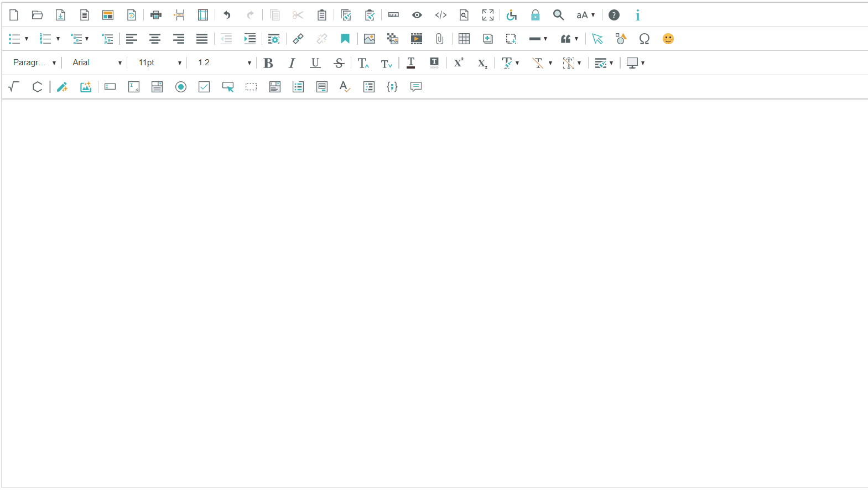The width and height of the screenshot is (868, 490).
Task: Open the 11pt font size dropdown
Action: coord(160,63)
